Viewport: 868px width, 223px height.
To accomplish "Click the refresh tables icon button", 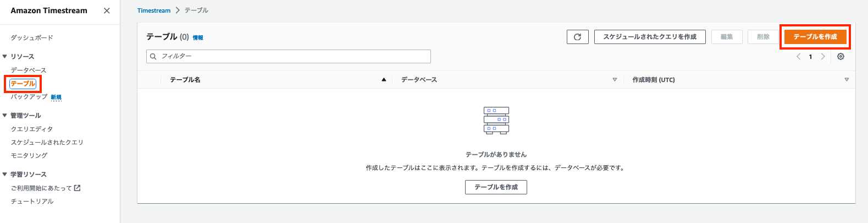I will point(578,37).
